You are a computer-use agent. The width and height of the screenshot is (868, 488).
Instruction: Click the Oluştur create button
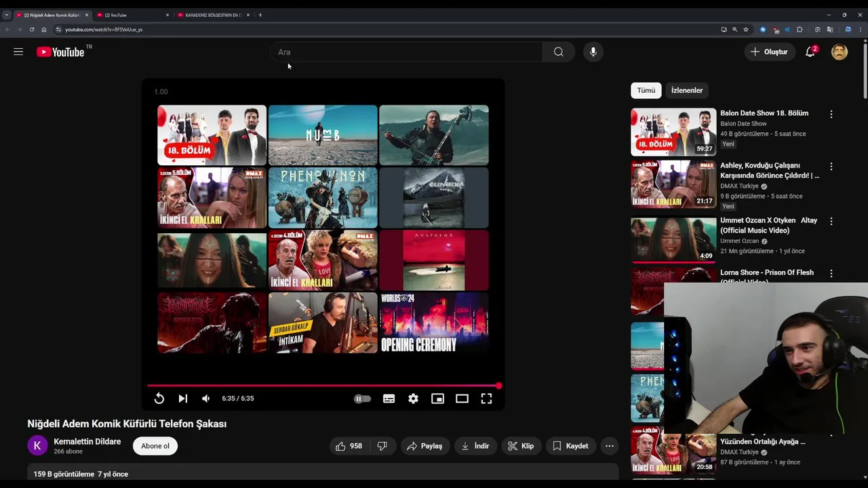(769, 52)
